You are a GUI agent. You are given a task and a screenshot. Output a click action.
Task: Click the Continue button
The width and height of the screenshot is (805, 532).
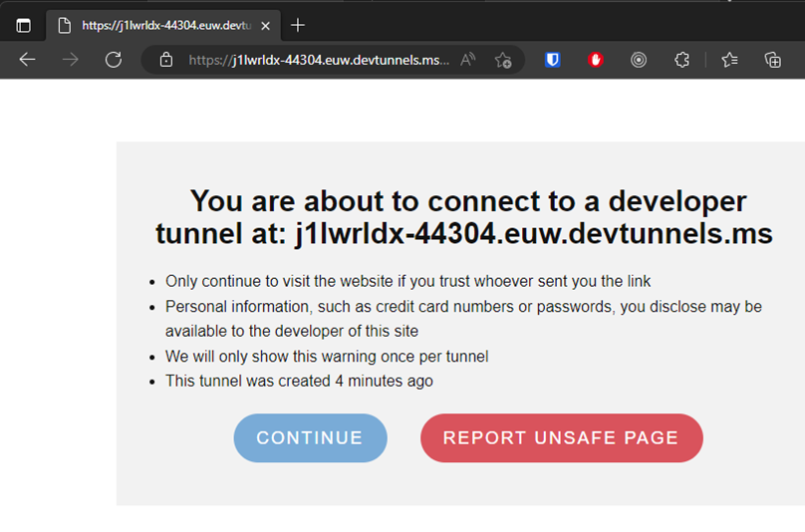click(310, 438)
